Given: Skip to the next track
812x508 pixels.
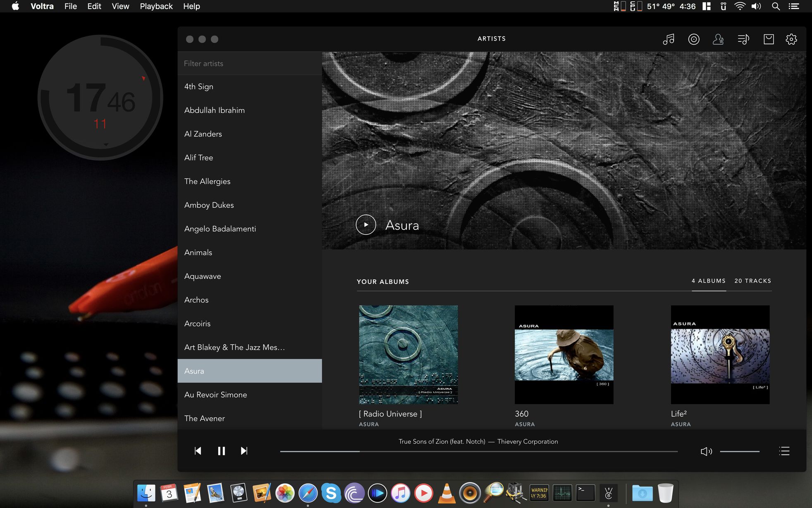Looking at the screenshot, I should tap(244, 451).
